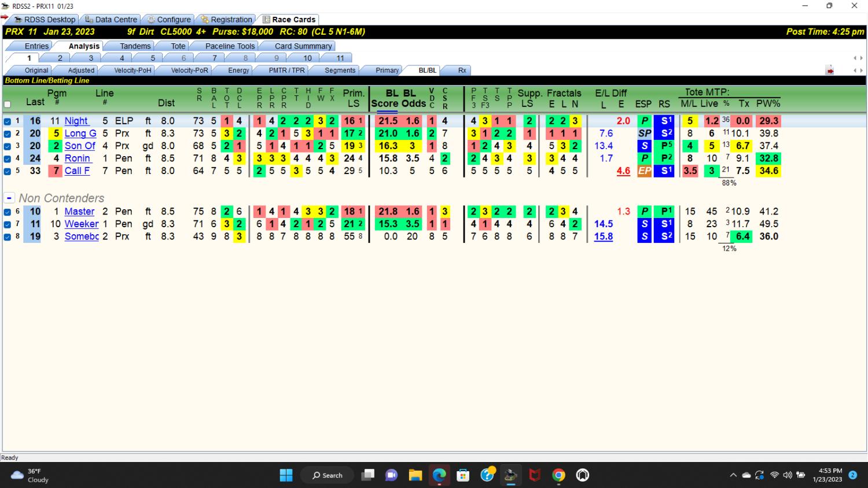Click the RDSS horse icon in the taskbar
Image resolution: width=868 pixels, height=488 pixels.
tap(510, 475)
